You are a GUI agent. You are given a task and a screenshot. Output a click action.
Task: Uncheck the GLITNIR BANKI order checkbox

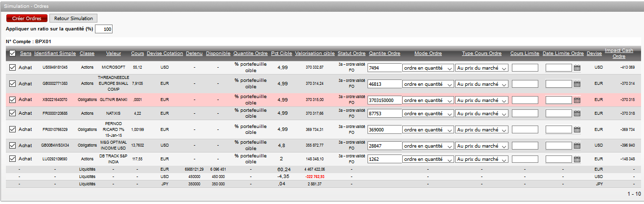click(x=13, y=100)
